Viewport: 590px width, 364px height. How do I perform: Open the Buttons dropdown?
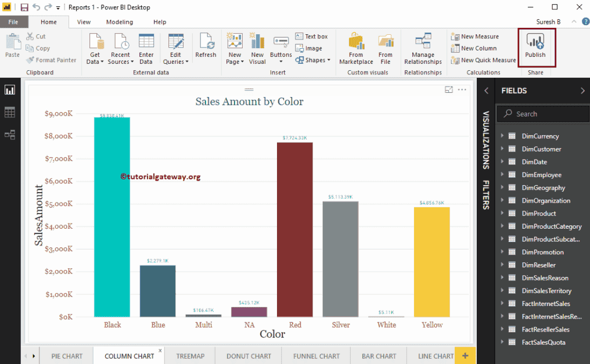coord(280,49)
